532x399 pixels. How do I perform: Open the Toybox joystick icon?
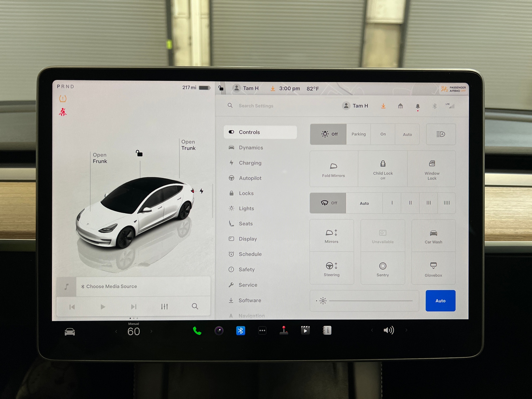(x=284, y=330)
